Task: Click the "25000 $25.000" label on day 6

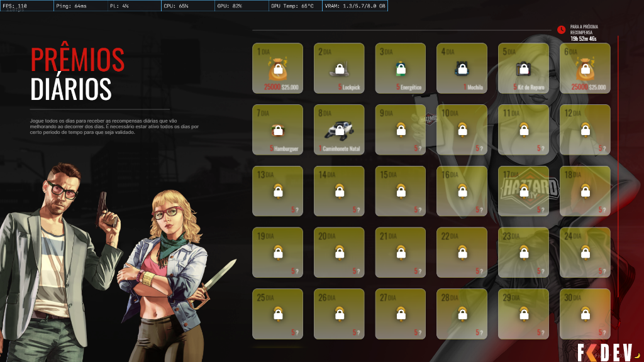Action: pos(589,87)
